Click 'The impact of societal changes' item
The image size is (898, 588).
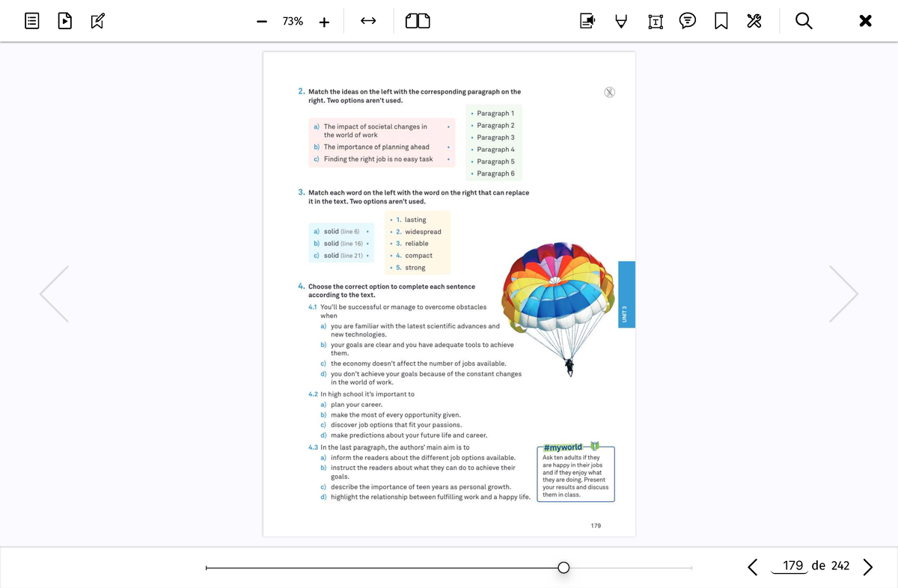pyautogui.click(x=376, y=131)
